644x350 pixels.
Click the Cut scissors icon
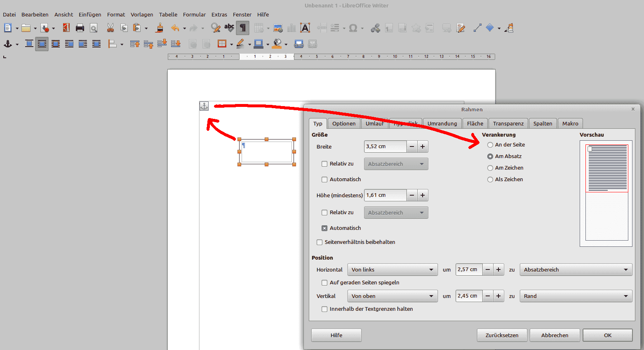coord(110,28)
